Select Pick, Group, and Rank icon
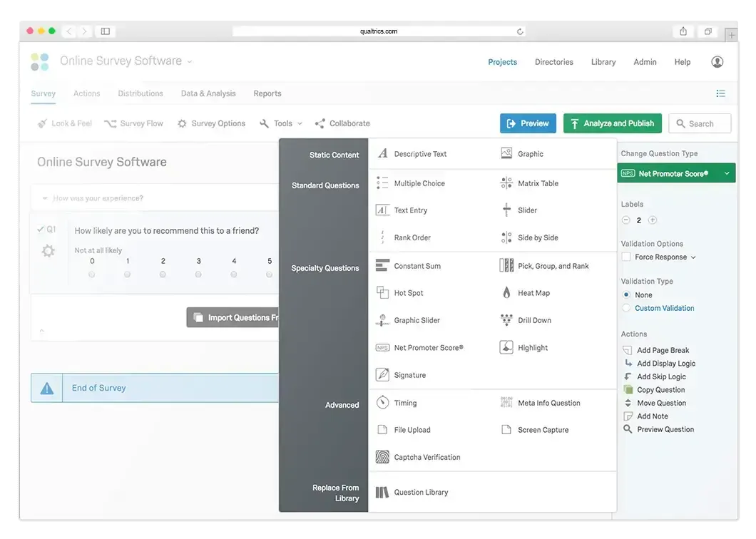The image size is (756, 539). pos(506,265)
